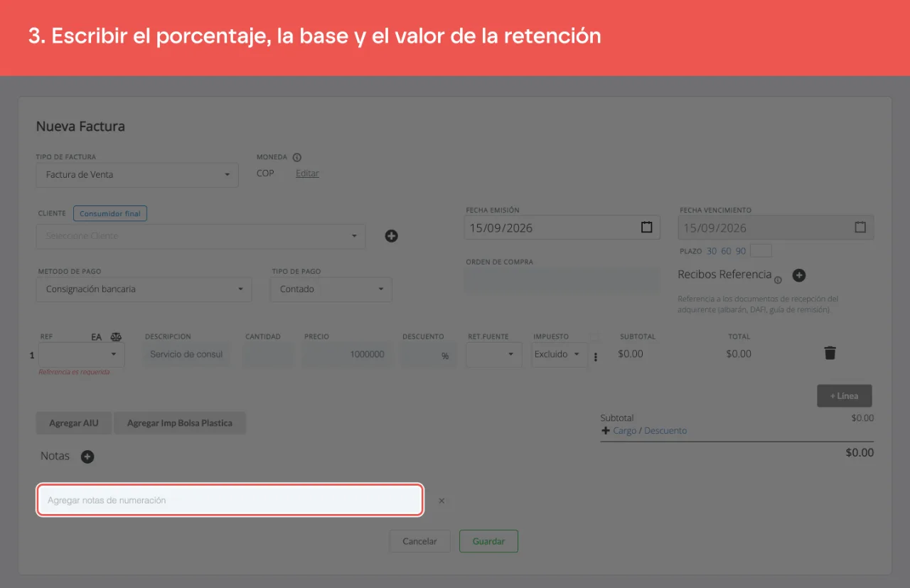The width and height of the screenshot is (910, 588).
Task: Click the Editar currency link
Action: (x=307, y=173)
